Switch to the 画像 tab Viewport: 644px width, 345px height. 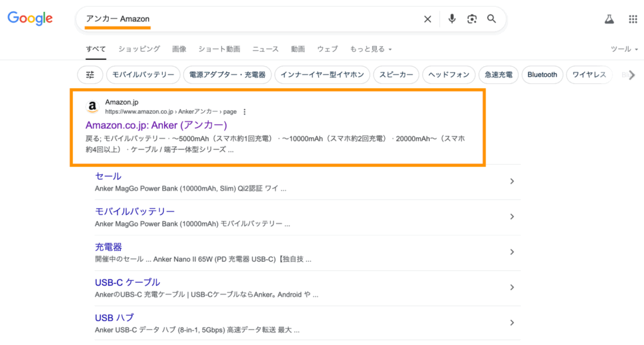[179, 49]
